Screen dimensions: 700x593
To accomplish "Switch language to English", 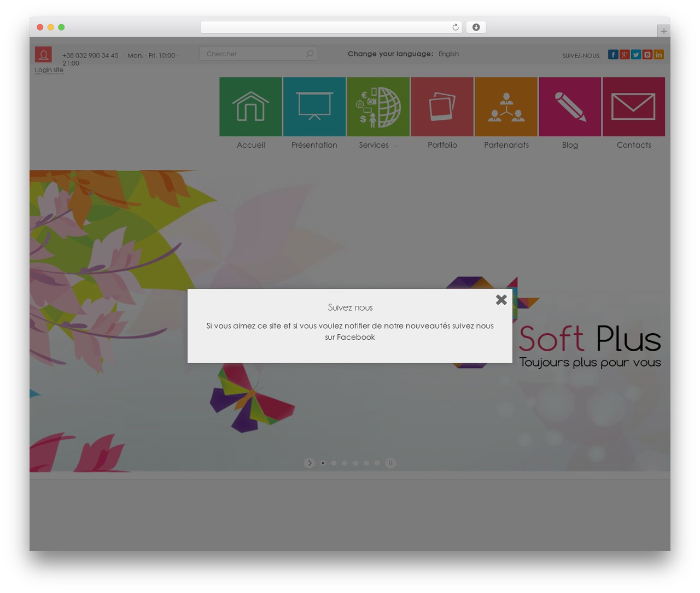I will coord(448,54).
